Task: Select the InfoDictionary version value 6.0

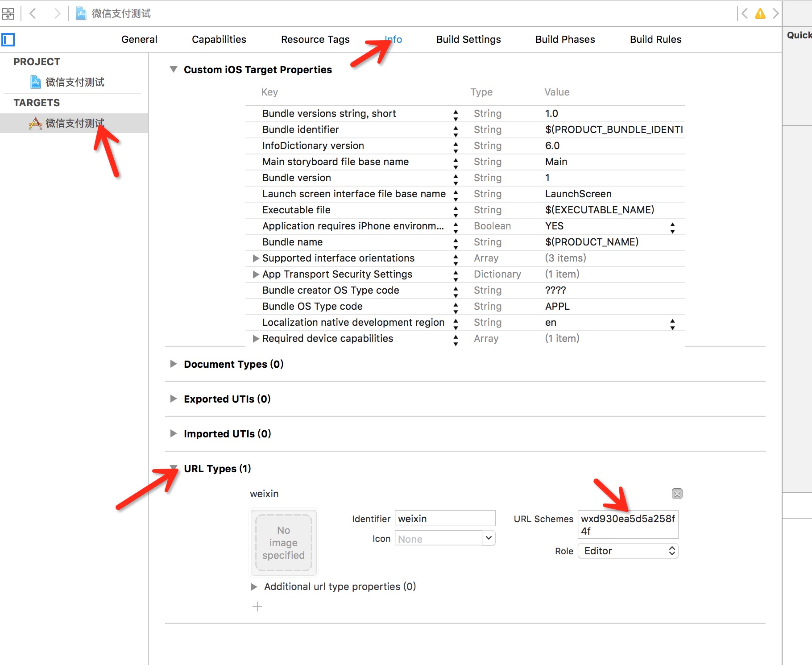Action: coord(552,145)
